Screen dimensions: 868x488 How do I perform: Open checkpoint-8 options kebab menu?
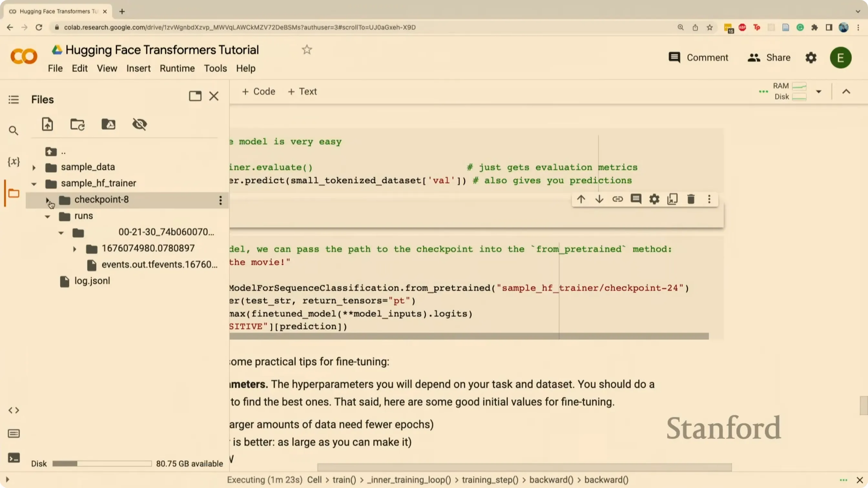click(x=220, y=200)
